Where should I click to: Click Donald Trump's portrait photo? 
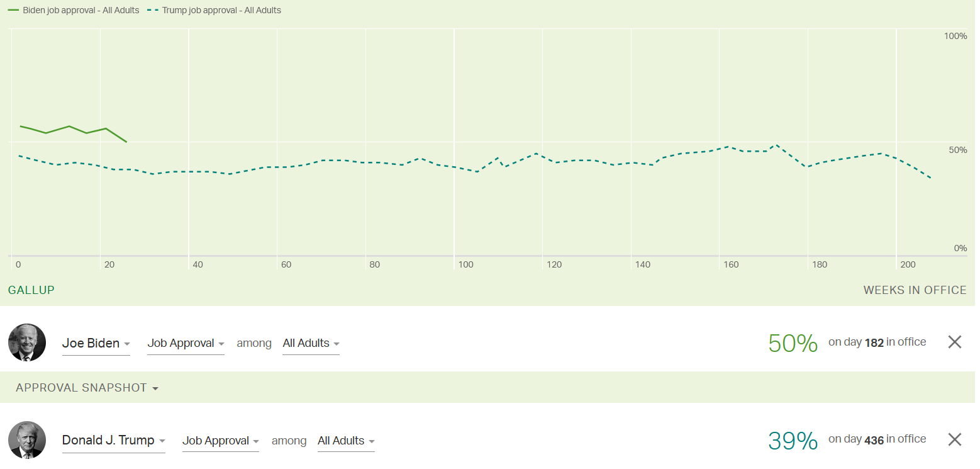click(27, 439)
